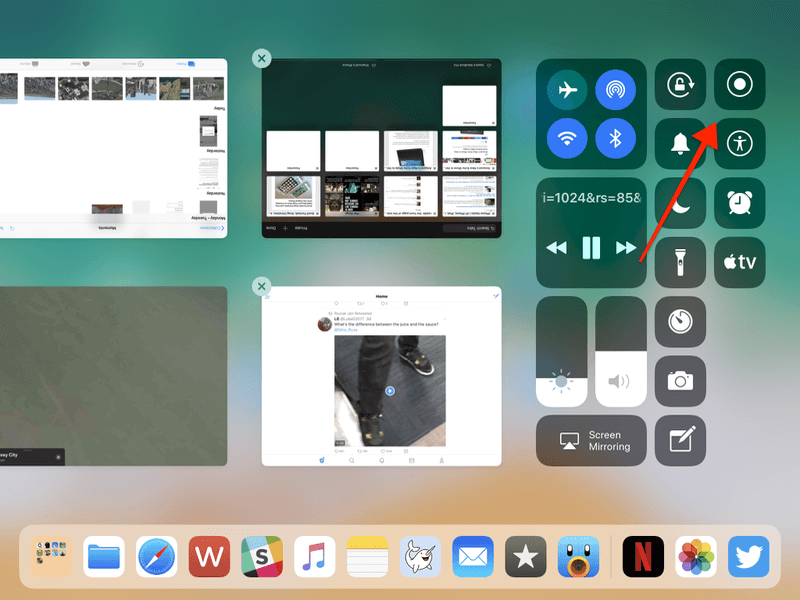Enable Do Not Disturb moon button

[x=680, y=203]
